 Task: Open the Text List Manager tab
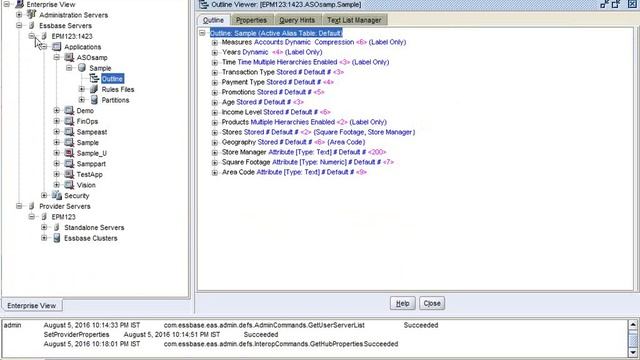coord(354,20)
